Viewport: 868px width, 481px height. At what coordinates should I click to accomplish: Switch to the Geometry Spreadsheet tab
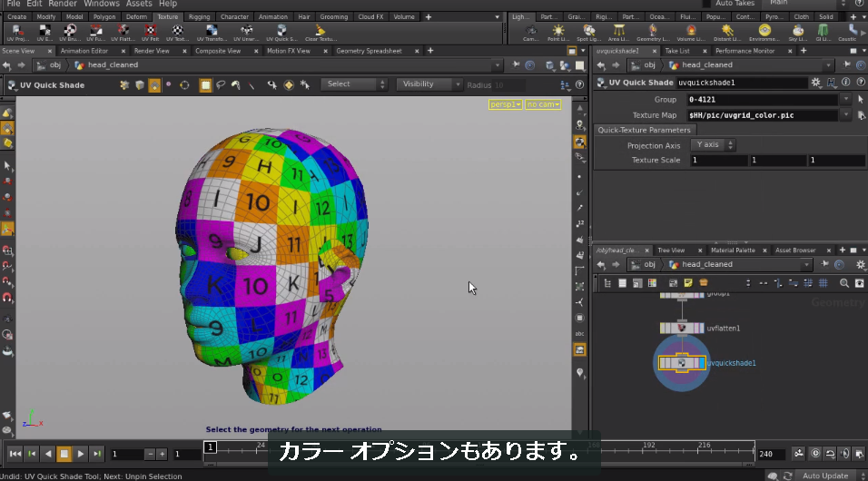coord(369,51)
